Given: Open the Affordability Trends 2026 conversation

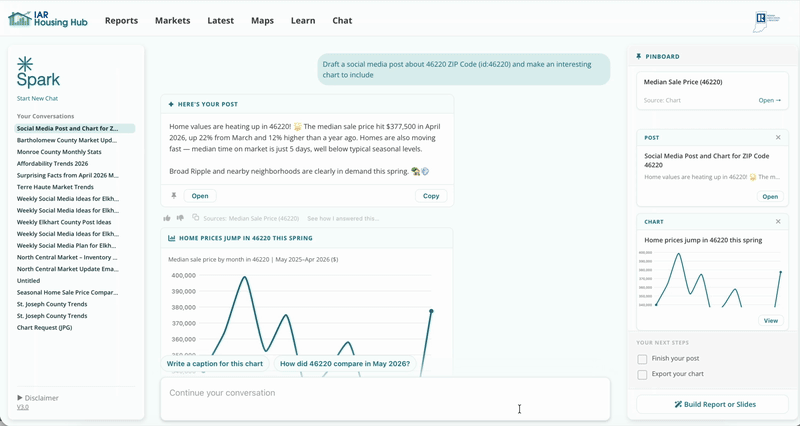Looking at the screenshot, I should (53, 164).
